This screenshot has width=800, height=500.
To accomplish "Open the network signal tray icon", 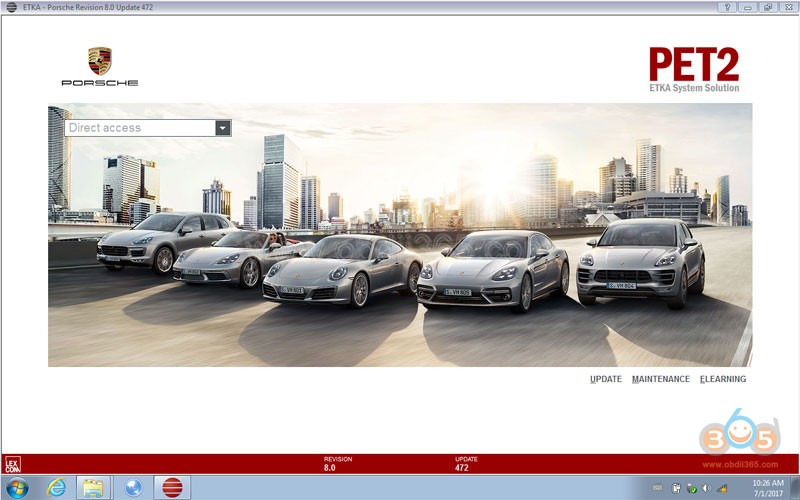I will click(x=722, y=488).
